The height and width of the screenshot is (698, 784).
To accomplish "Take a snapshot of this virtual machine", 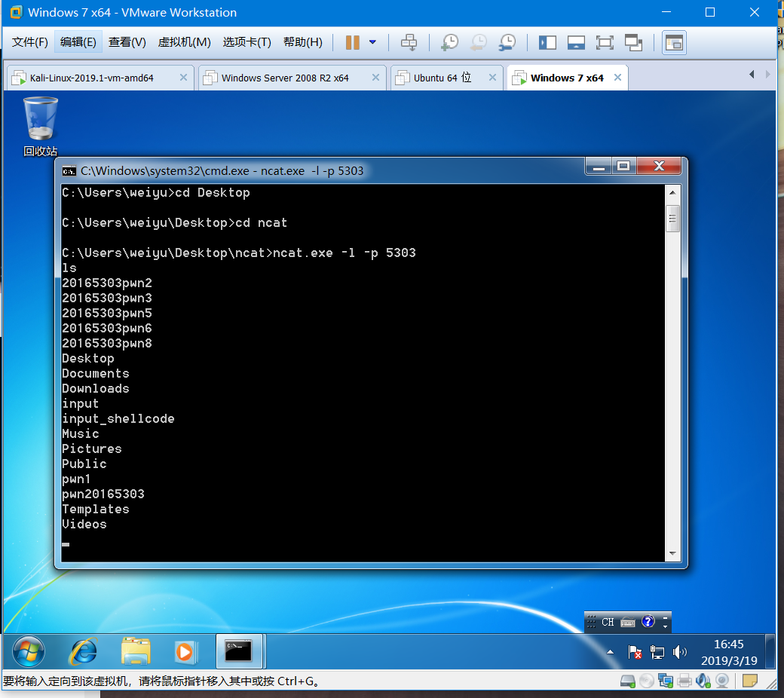I will [x=449, y=42].
